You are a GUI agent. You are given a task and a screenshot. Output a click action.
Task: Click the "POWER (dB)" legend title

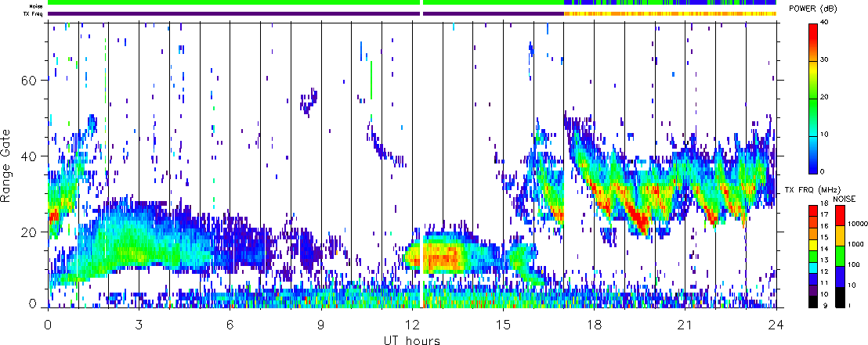click(x=813, y=9)
